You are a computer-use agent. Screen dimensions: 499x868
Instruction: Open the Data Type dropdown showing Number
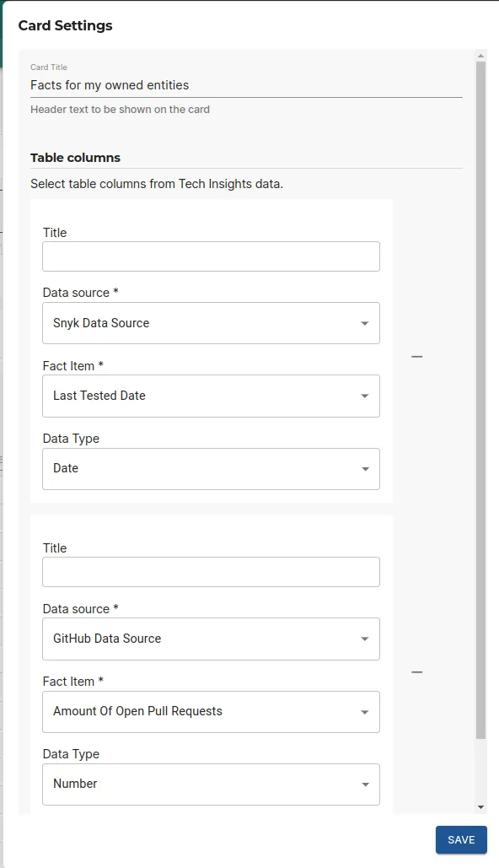(x=211, y=784)
